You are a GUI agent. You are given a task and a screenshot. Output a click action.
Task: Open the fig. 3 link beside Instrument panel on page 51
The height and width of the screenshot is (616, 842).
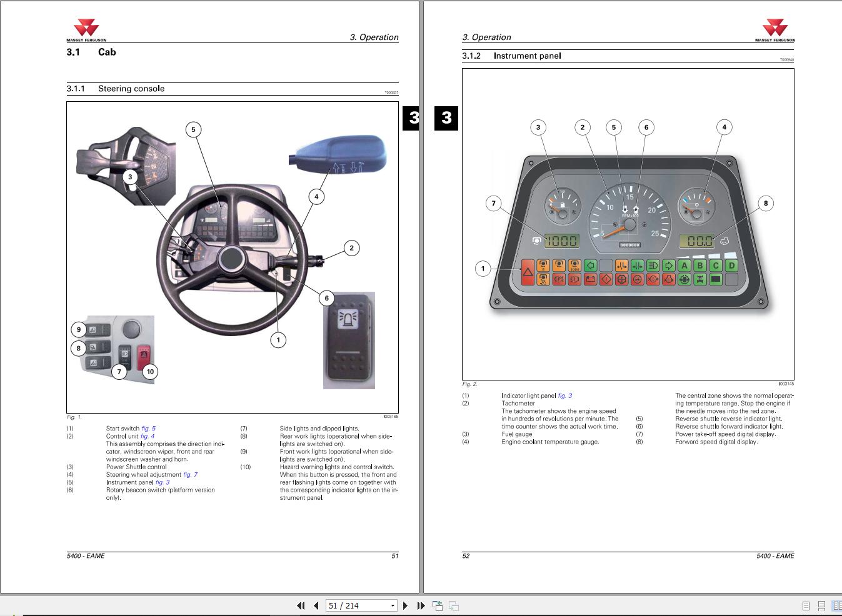click(163, 482)
